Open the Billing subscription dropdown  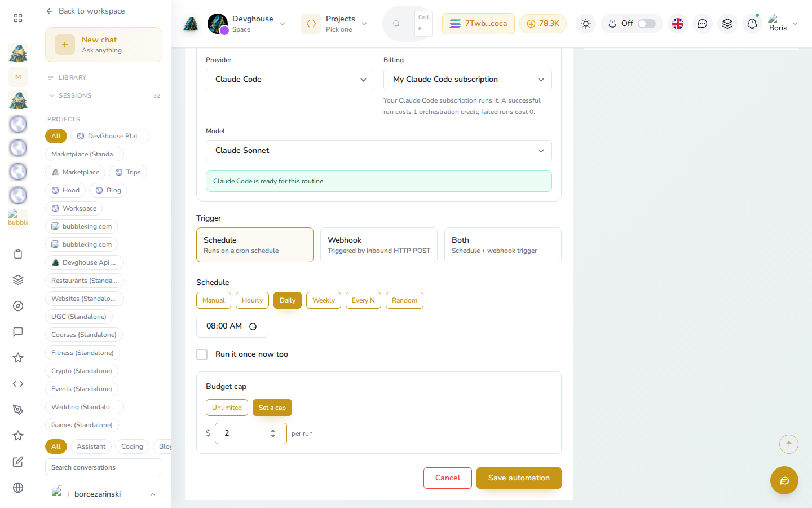tap(467, 80)
